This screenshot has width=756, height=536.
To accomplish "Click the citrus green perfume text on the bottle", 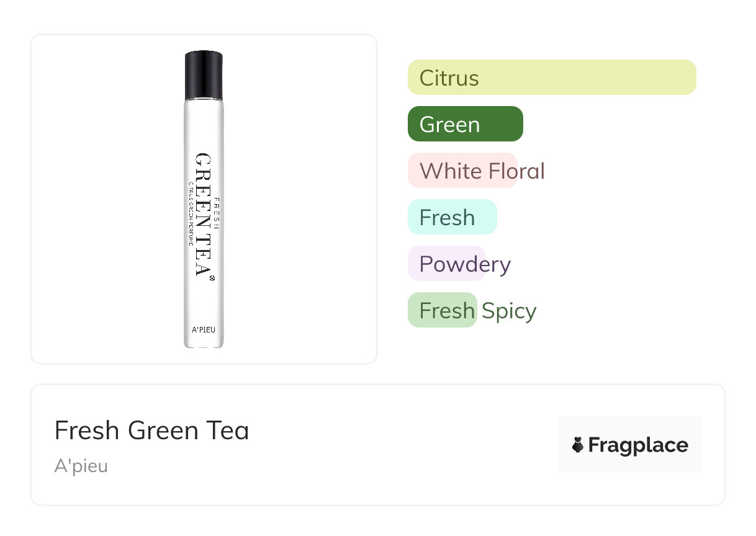I will [x=191, y=214].
